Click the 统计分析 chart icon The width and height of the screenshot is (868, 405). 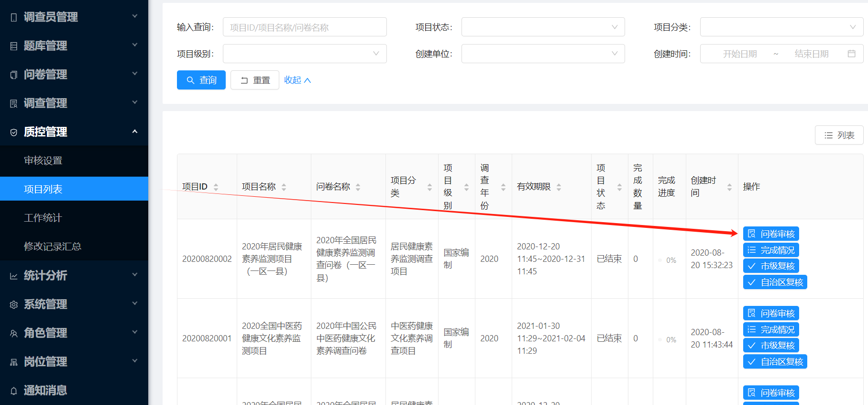tap(14, 276)
